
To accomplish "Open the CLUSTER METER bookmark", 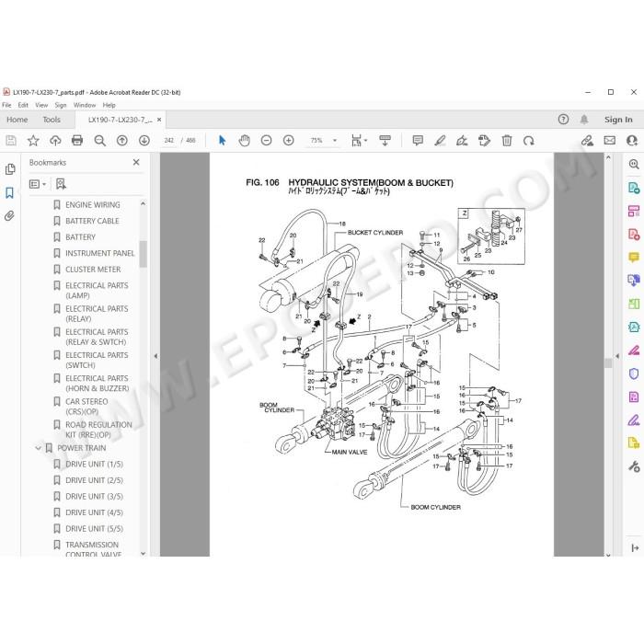I will [x=93, y=270].
